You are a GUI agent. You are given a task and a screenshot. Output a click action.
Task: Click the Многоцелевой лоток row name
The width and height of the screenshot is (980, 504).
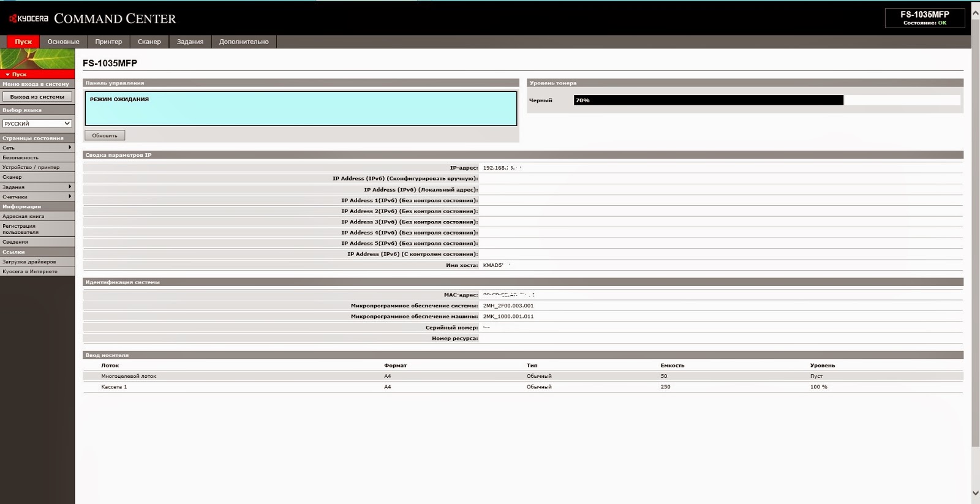tap(129, 376)
